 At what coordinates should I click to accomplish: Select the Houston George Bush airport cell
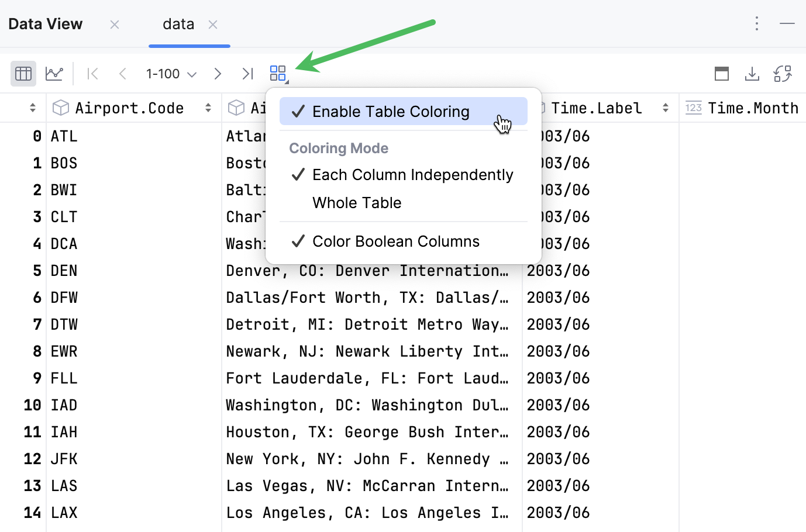tap(372, 432)
